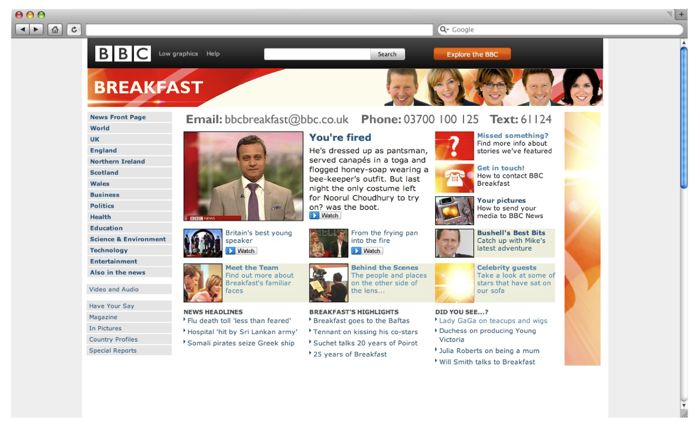Open Help link in BBC header

pos(213,53)
